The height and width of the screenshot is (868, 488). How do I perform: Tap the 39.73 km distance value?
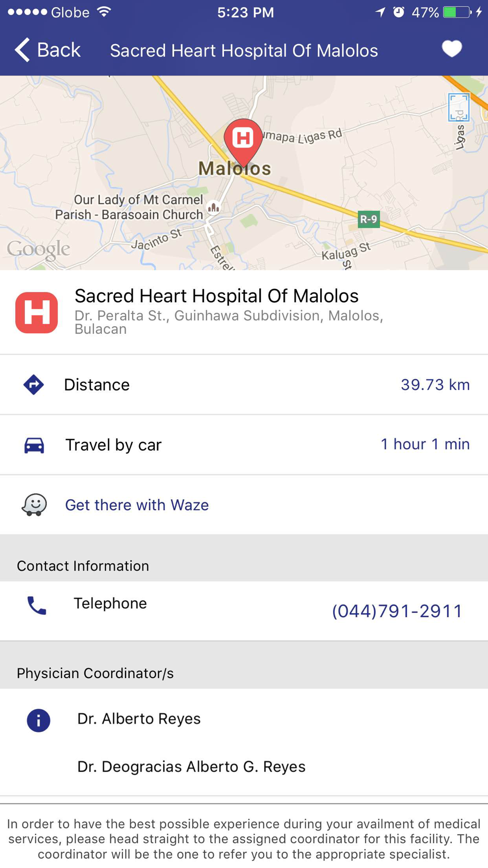pos(435,385)
